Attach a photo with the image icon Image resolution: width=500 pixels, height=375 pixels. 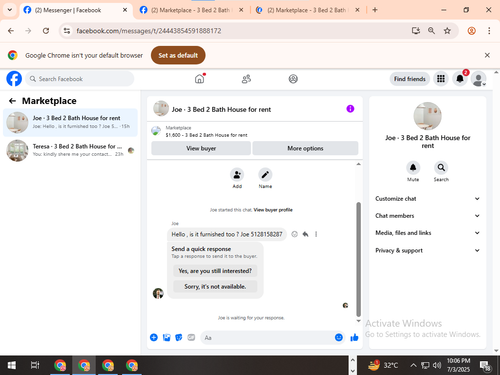[x=166, y=337]
